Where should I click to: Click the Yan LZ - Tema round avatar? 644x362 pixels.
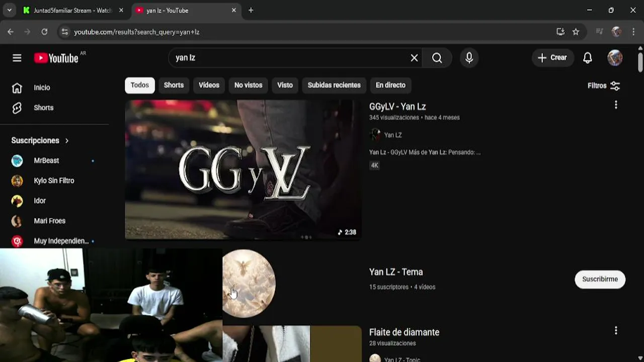(249, 284)
